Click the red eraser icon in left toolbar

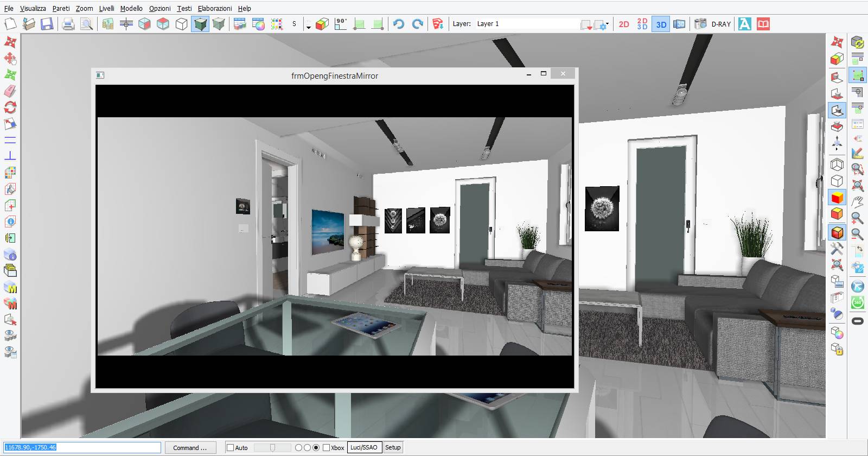tap(10, 91)
